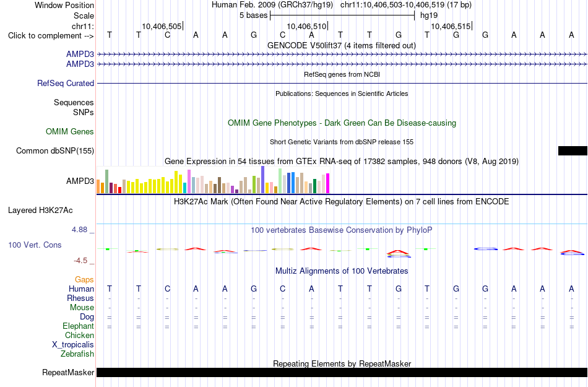This screenshot has width=588, height=387.
Task: Open 'Publications: Sequences in Scientific Articles' title
Action: 342,93
